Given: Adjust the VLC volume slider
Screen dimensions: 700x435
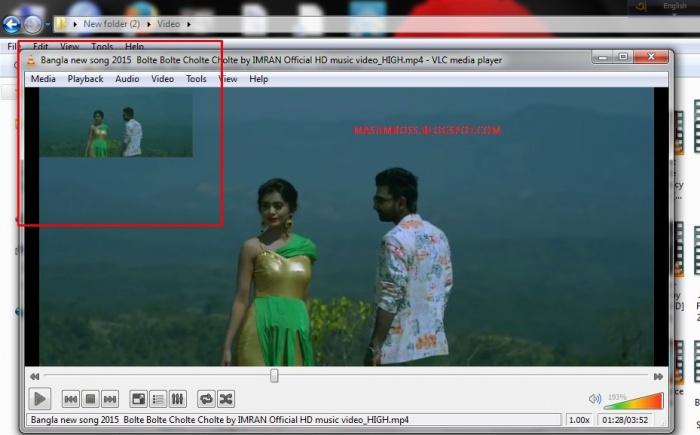Looking at the screenshot, I should tap(633, 401).
